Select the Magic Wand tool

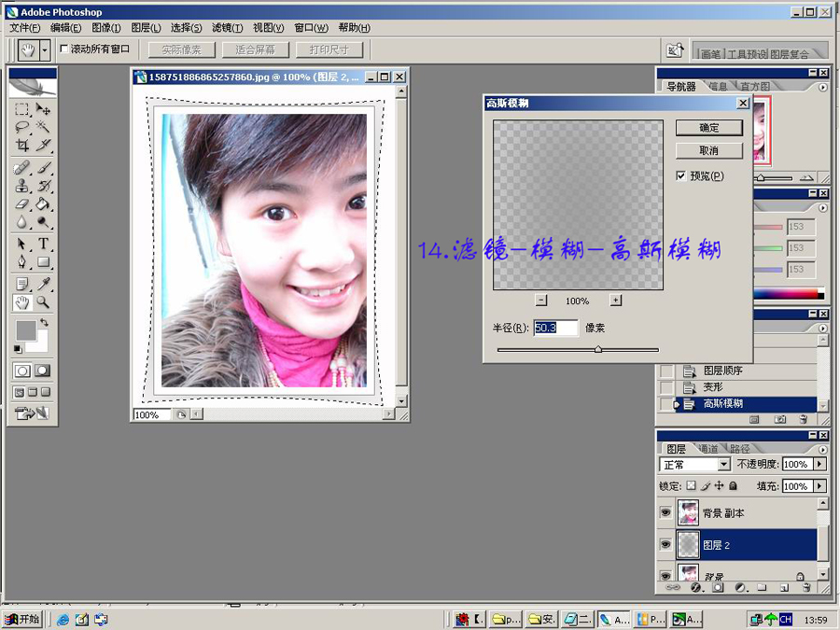pyautogui.click(x=43, y=127)
